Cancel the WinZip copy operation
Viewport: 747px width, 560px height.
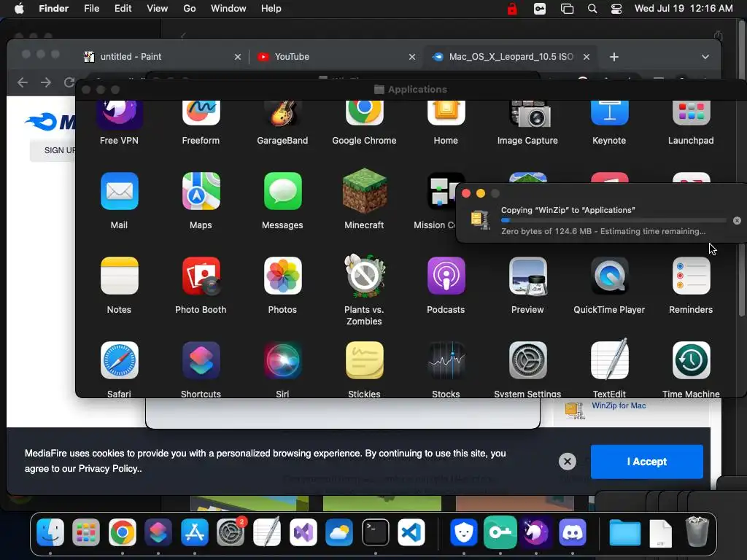pyautogui.click(x=737, y=220)
